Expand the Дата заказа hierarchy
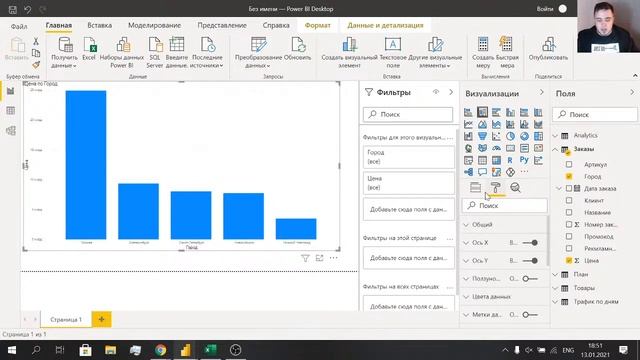The width and height of the screenshot is (640, 360). pos(560,188)
